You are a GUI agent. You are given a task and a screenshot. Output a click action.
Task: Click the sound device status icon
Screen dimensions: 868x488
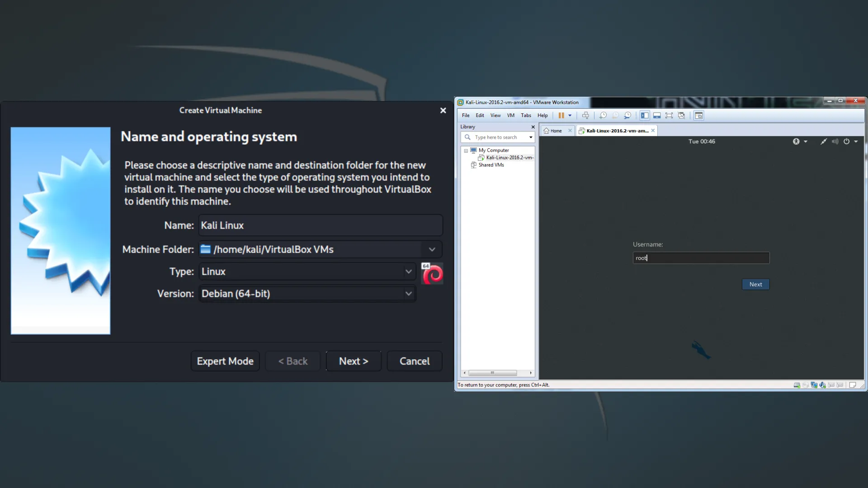[x=822, y=385]
